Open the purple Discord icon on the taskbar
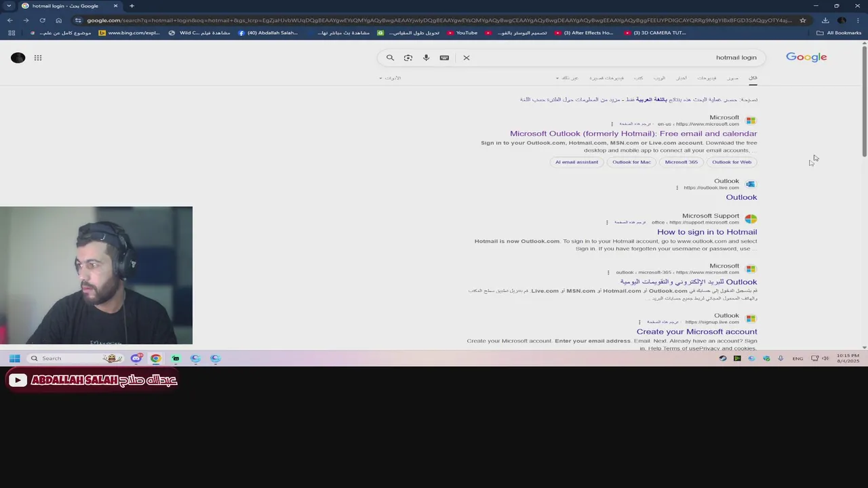Viewport: 868px width, 488px height. 136,359
